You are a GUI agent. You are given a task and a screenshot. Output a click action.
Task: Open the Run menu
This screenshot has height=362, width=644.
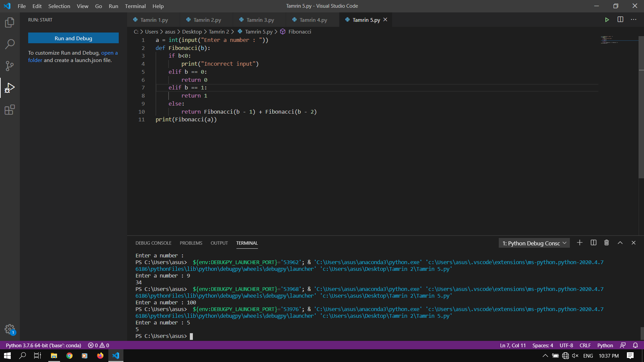[113, 6]
